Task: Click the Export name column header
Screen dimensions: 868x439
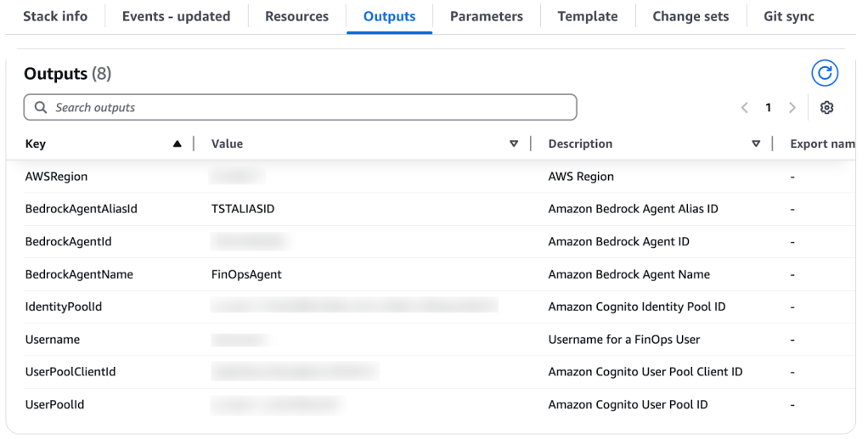Action: pyautogui.click(x=821, y=144)
